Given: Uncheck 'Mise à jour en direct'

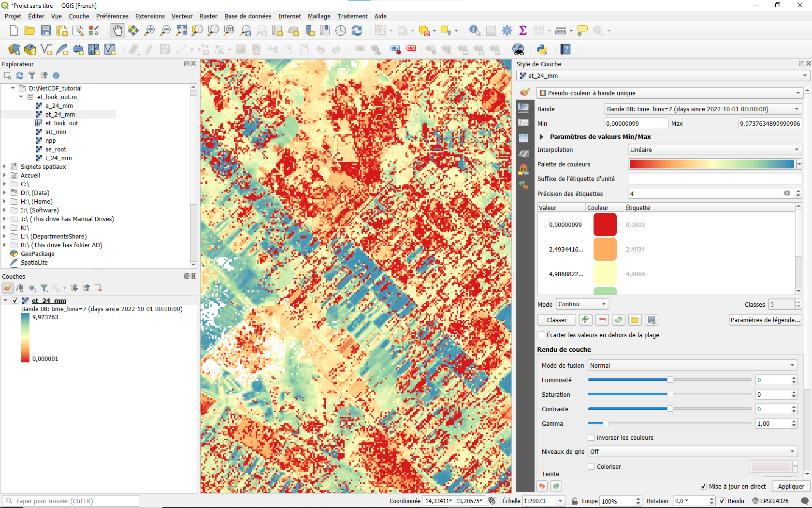Looking at the screenshot, I should point(703,487).
